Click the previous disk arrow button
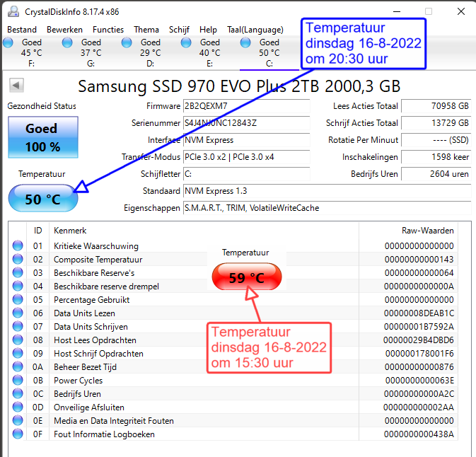 tap(16, 86)
